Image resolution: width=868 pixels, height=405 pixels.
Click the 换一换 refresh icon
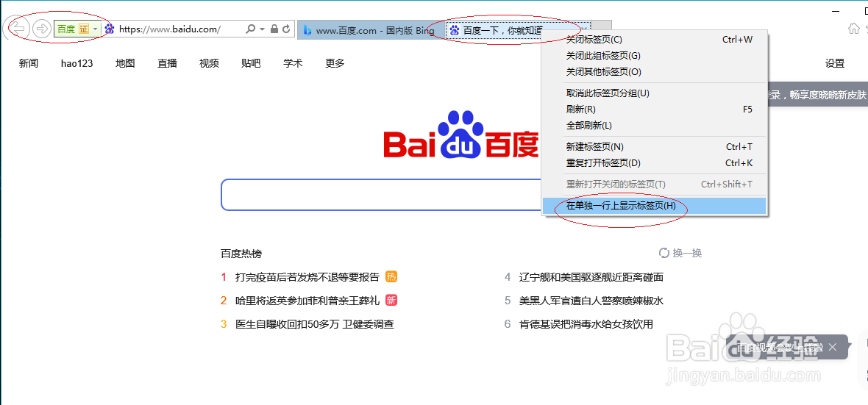pos(664,254)
